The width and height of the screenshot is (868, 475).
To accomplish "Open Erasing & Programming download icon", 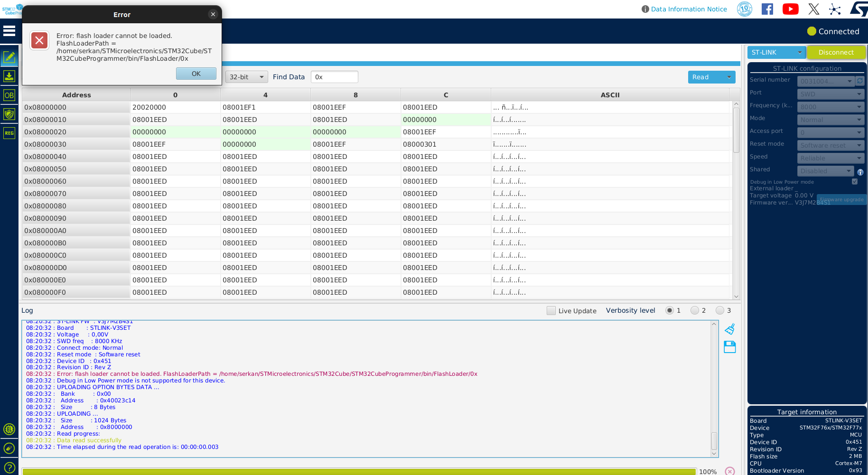I will (x=9, y=76).
